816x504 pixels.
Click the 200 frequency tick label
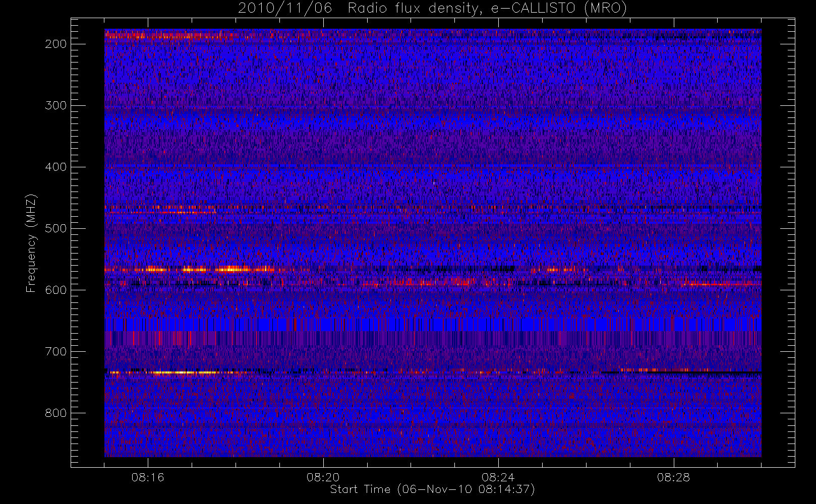55,44
